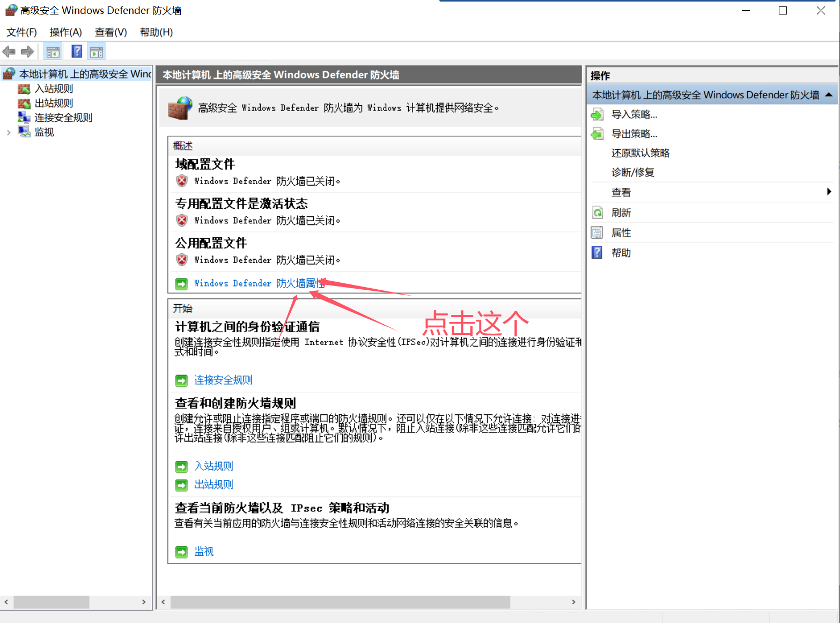Click the Back arrow toolbar icon
Image resolution: width=840 pixels, height=623 pixels.
click(x=9, y=52)
